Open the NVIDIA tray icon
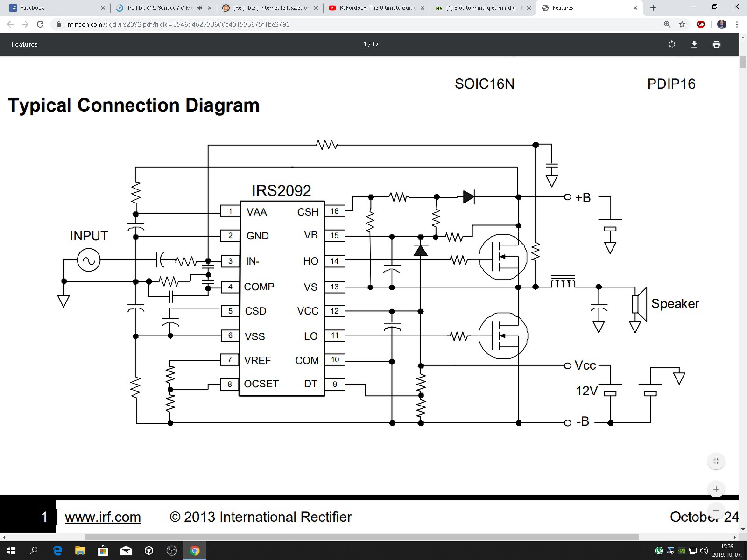This screenshot has height=560, width=747. tap(682, 551)
